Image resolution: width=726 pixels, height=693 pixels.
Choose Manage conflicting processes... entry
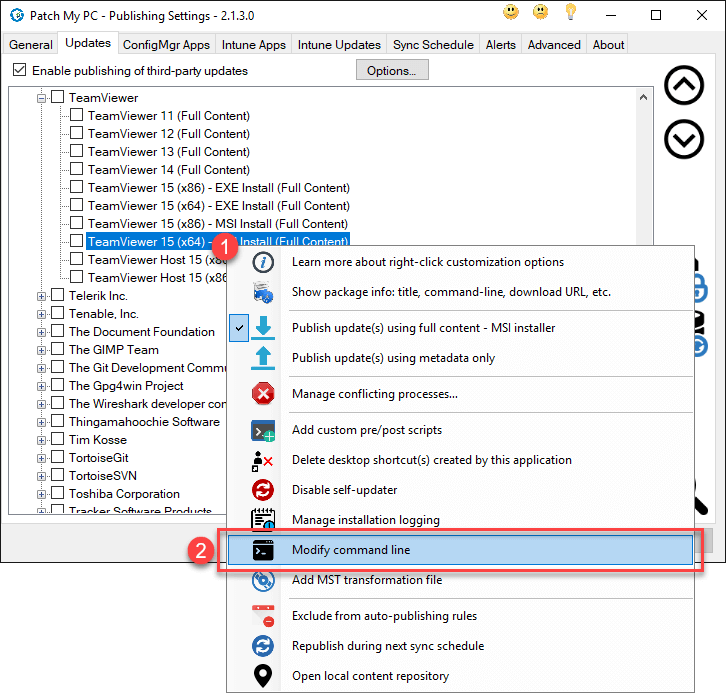point(460,394)
